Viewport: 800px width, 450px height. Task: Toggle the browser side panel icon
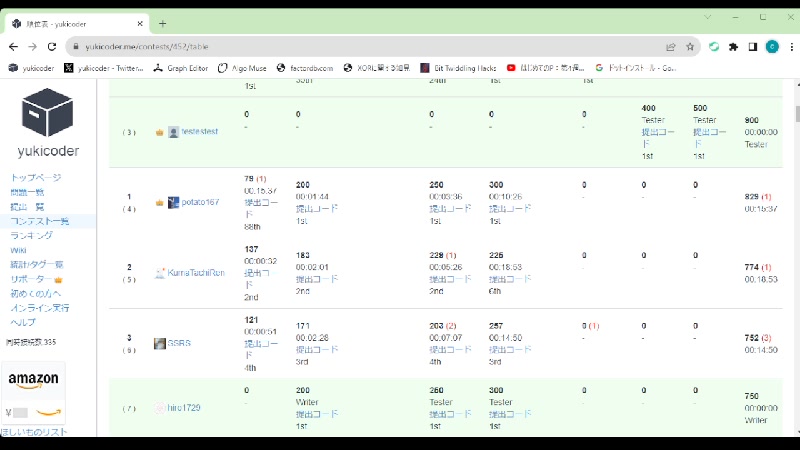click(x=753, y=46)
